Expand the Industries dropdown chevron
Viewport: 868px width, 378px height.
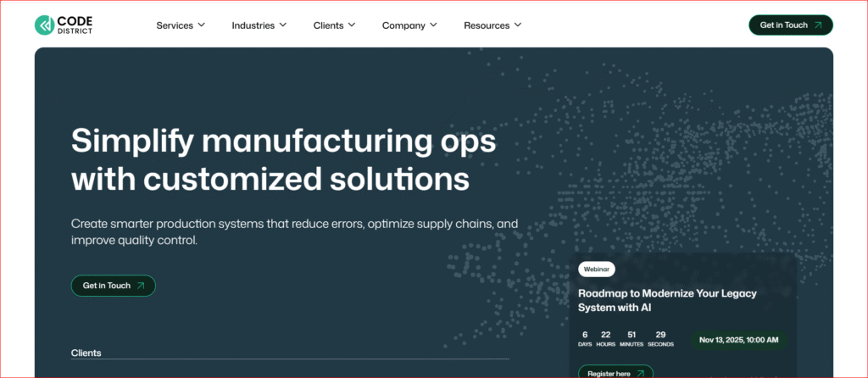coord(283,25)
